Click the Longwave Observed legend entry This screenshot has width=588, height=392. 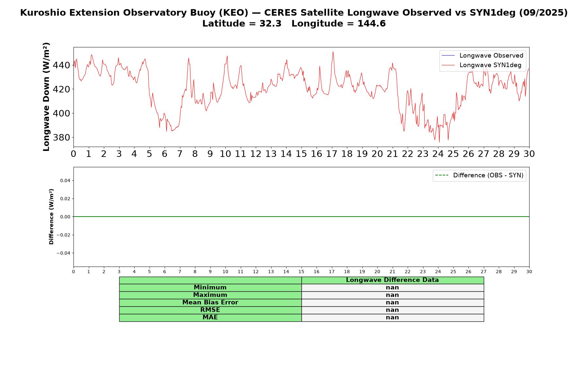[482, 56]
